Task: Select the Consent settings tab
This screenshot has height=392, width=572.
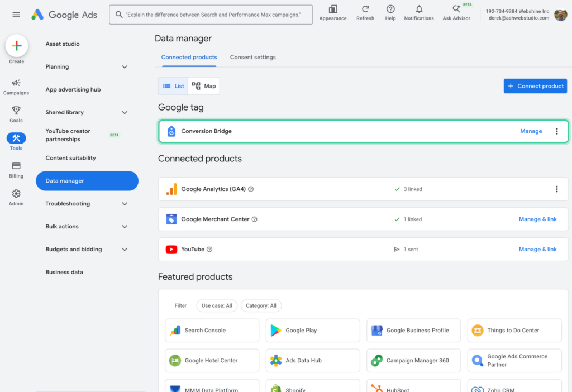Action: point(253,58)
